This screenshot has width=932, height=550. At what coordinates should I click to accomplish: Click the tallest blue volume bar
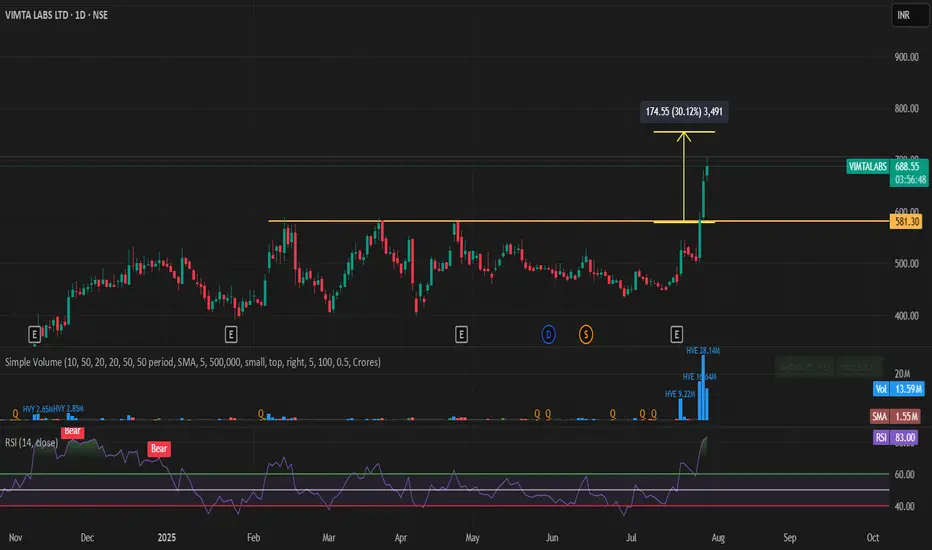703,388
